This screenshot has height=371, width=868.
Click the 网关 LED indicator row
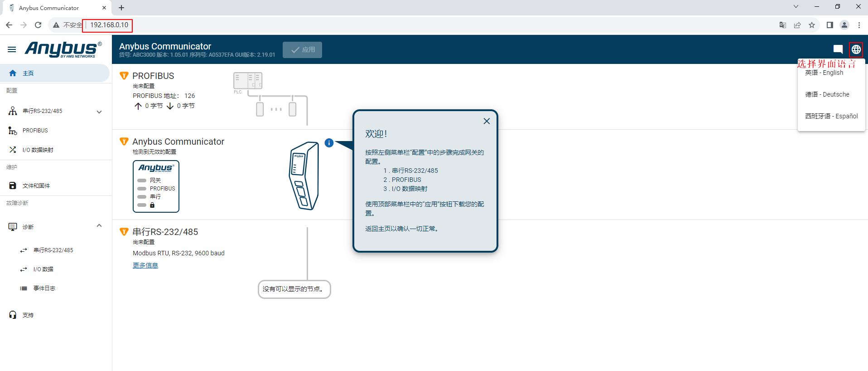[149, 181]
